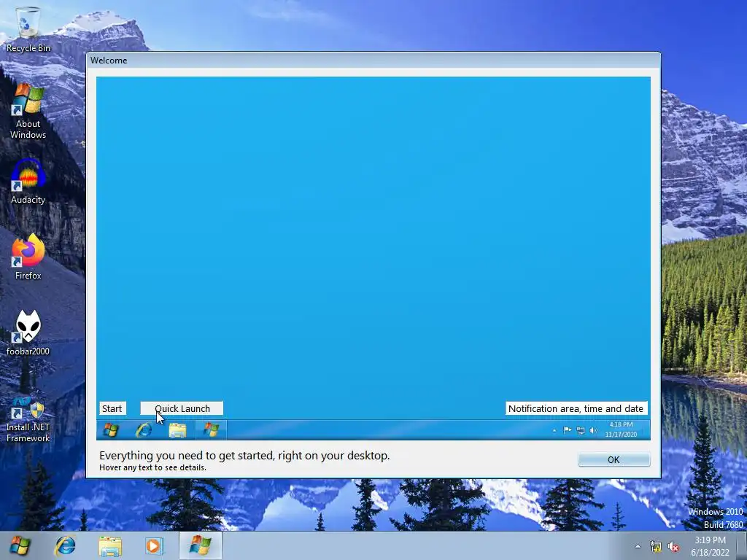Click the Start label in the Welcome window
747x560 pixels.
pyautogui.click(x=112, y=408)
